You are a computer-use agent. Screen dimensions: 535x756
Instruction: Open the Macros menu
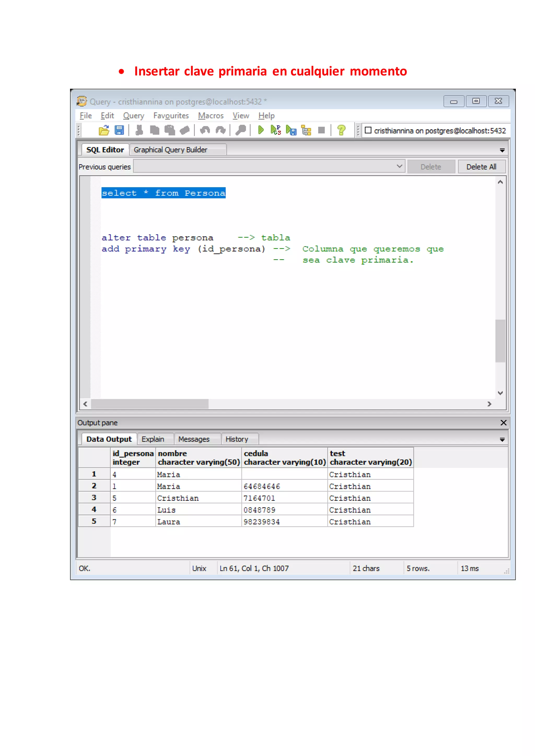tap(211, 116)
